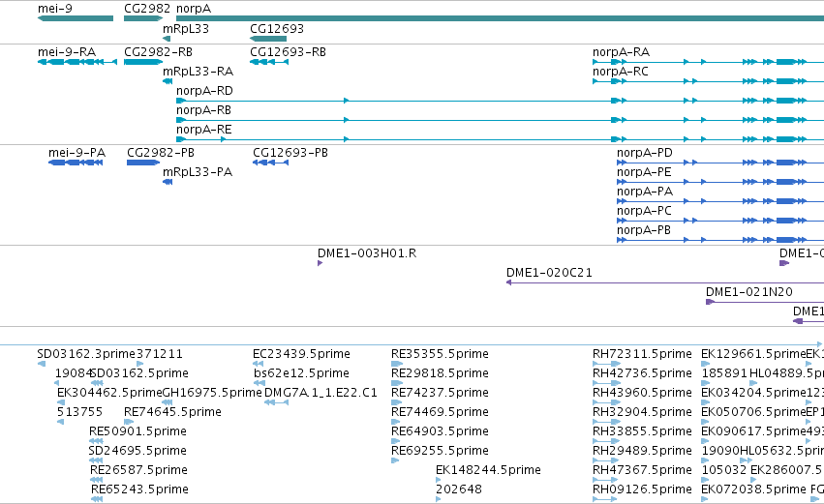Select the 105032 feature label
Image resolution: width=824 pixels, height=504 pixels.
tap(723, 471)
